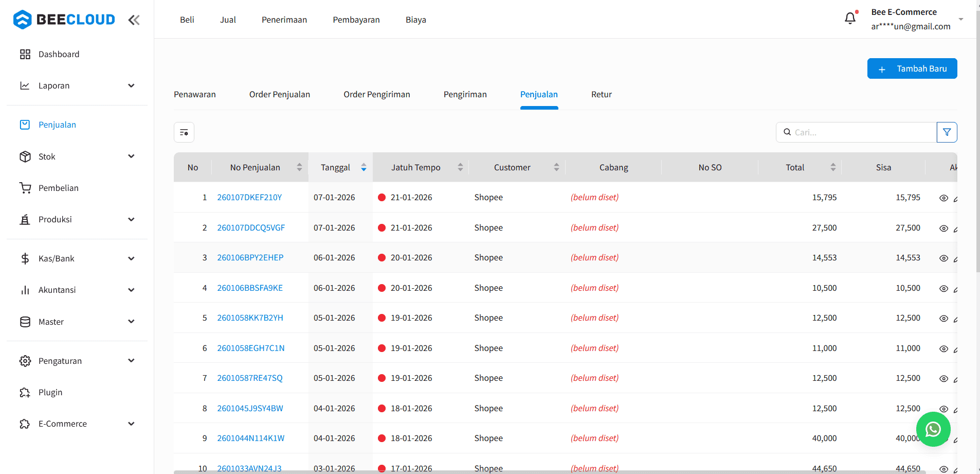Image resolution: width=980 pixels, height=474 pixels.
Task: Open the notification bell
Action: click(850, 19)
